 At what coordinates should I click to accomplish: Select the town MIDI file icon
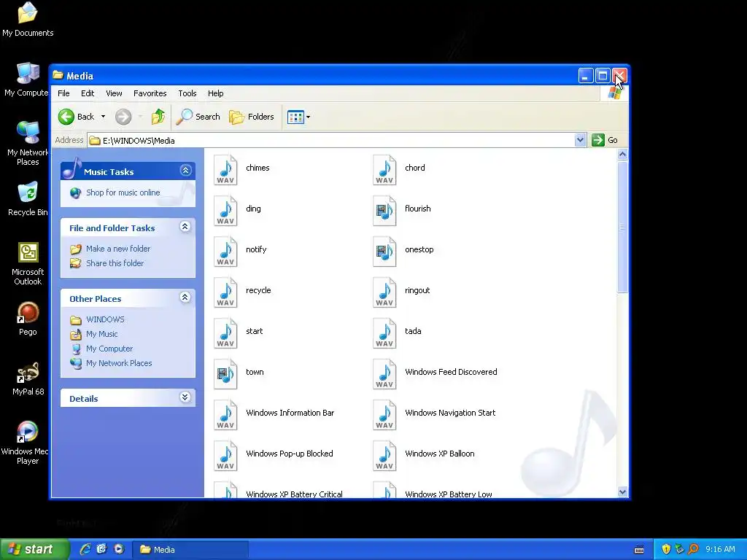225,374
